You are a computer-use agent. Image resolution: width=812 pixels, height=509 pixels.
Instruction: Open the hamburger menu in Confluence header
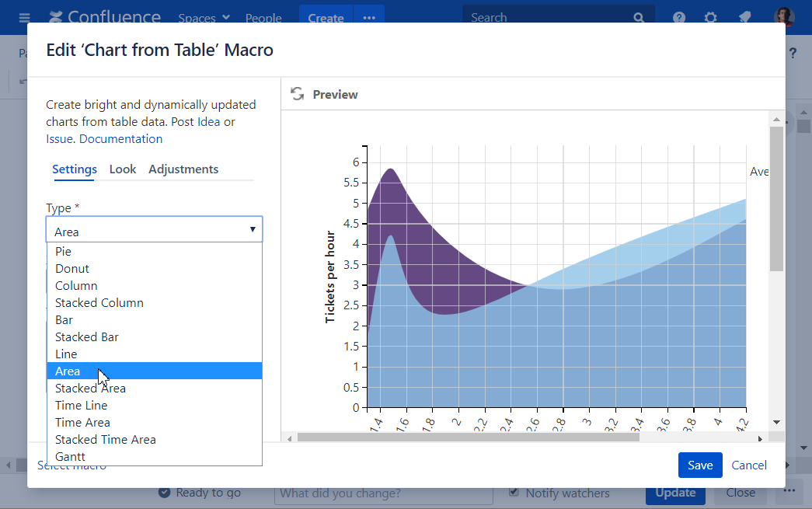(x=25, y=17)
